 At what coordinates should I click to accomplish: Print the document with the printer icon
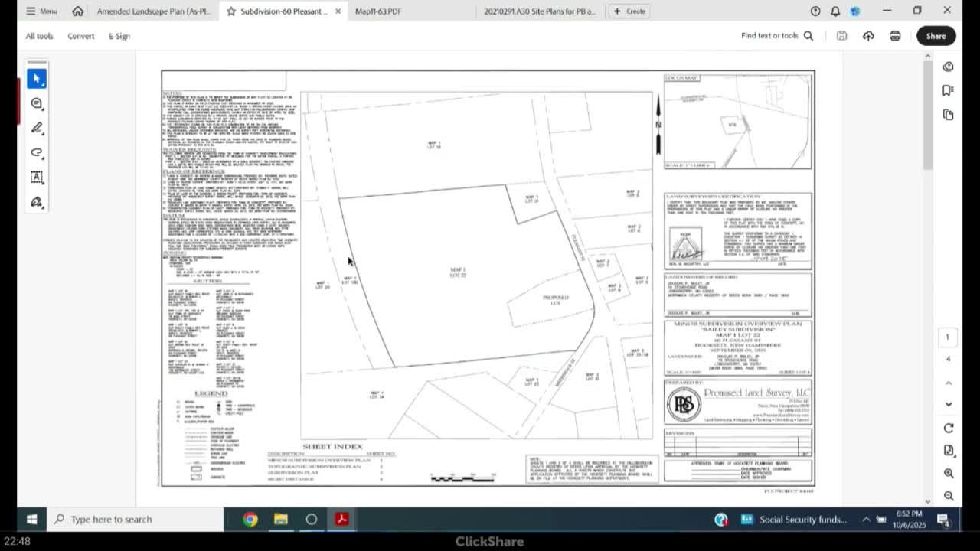[x=895, y=36]
